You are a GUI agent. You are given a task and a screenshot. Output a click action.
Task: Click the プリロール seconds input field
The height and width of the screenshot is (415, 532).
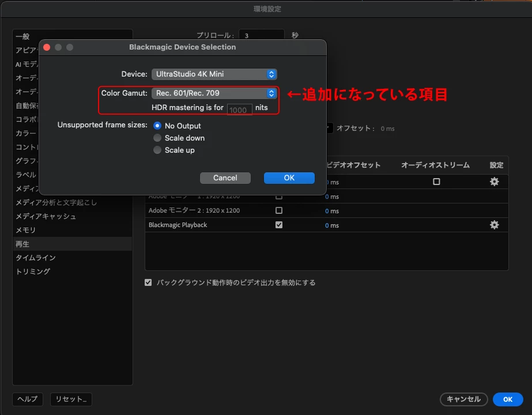tap(261, 35)
